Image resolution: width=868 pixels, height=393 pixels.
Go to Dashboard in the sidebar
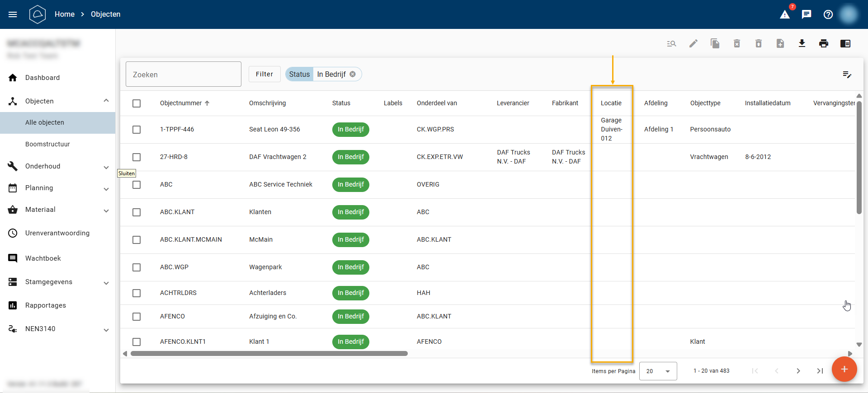click(x=42, y=78)
